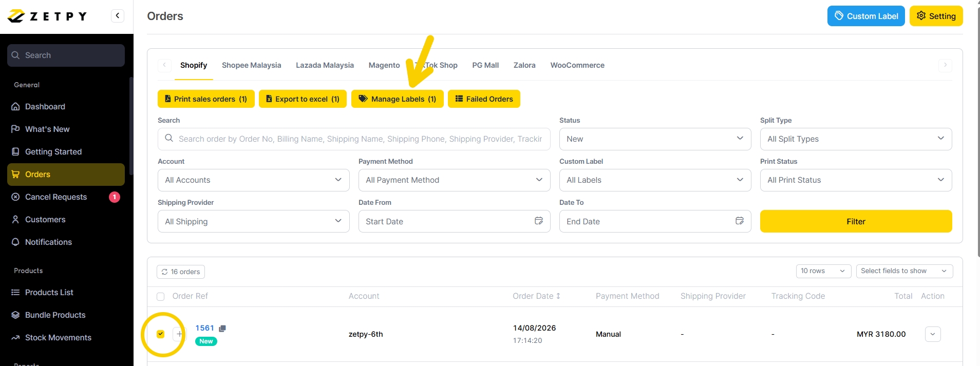This screenshot has height=366, width=980.
Task: Click the Notifications bell icon
Action: coord(15,242)
